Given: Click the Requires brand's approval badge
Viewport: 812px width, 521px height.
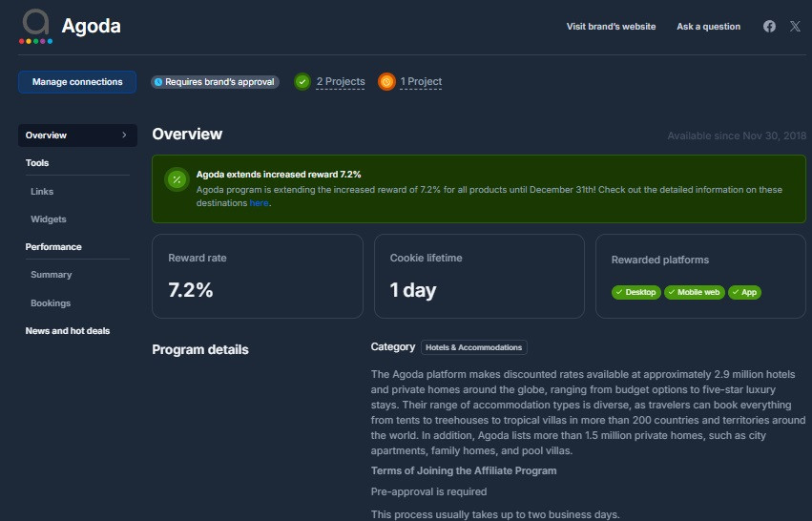Looking at the screenshot, I should click(x=215, y=82).
